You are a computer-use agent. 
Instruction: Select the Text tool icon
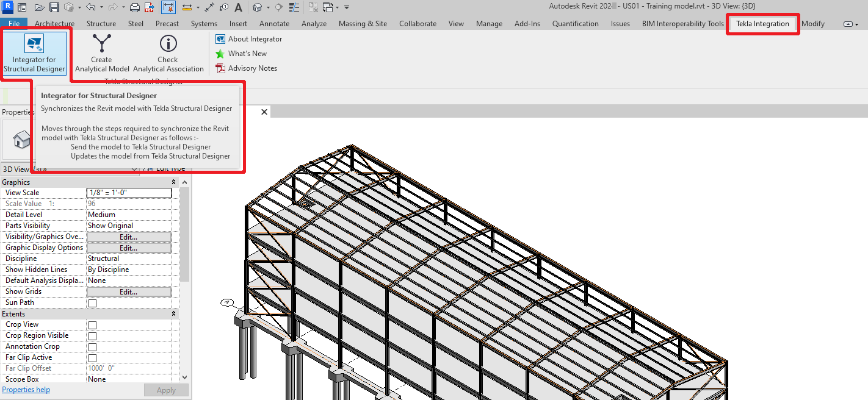[238, 8]
